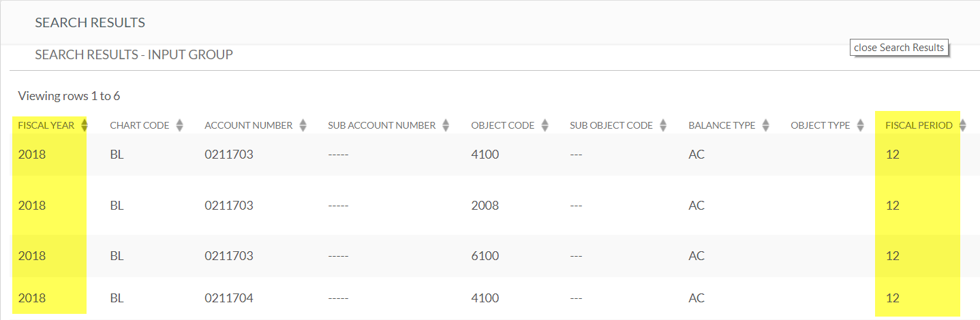This screenshot has height=320, width=980.
Task: Select the OBJECT CODE column header
Action: pos(503,125)
